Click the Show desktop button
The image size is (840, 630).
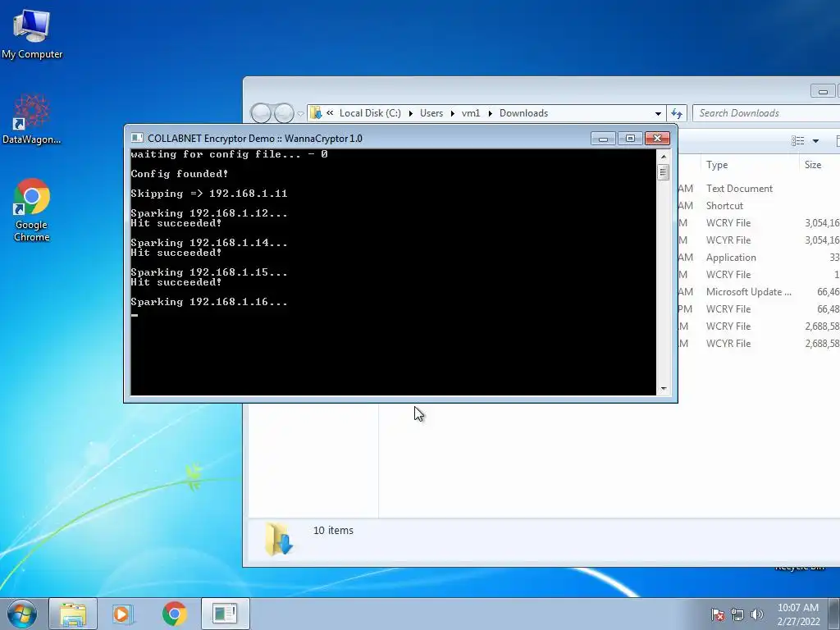click(x=834, y=614)
